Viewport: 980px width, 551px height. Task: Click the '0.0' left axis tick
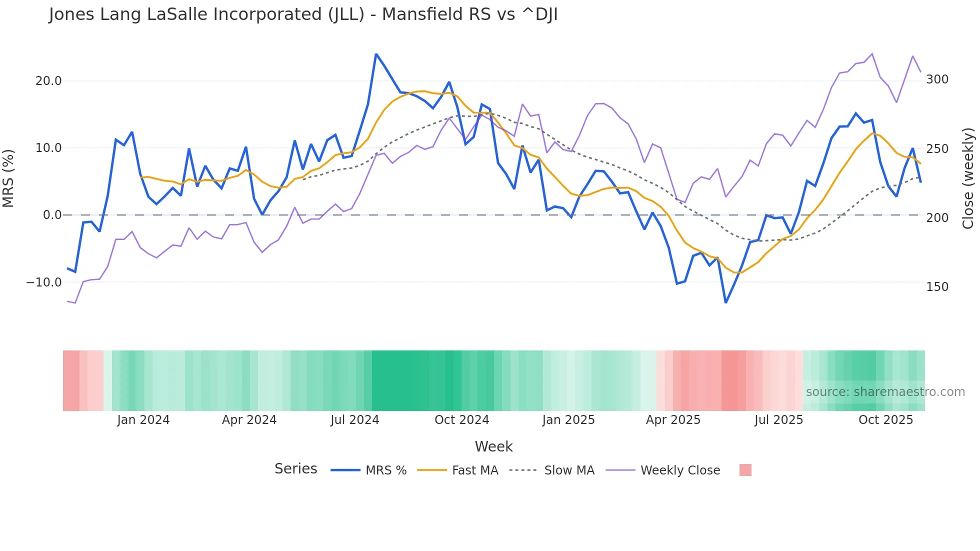(52, 215)
